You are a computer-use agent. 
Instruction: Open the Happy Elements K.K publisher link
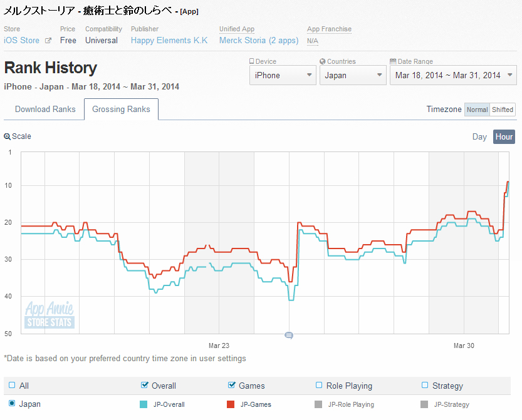click(169, 41)
